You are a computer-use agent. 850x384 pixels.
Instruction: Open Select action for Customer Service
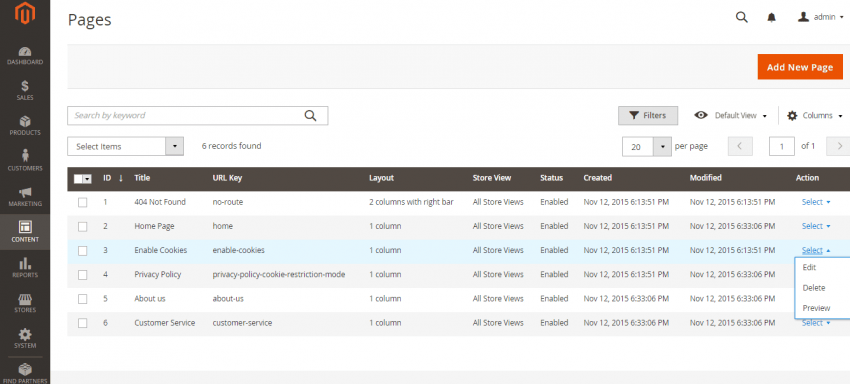point(816,323)
